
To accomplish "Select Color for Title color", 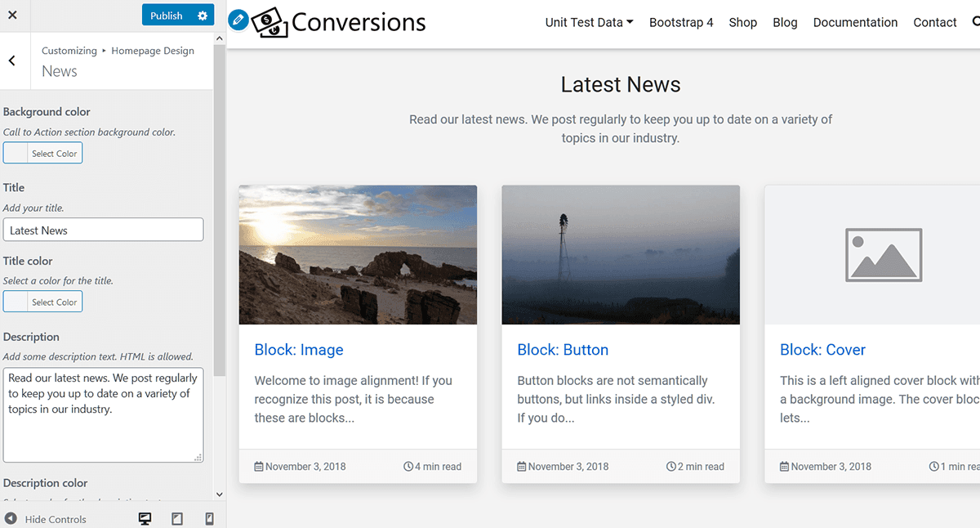I will click(42, 302).
